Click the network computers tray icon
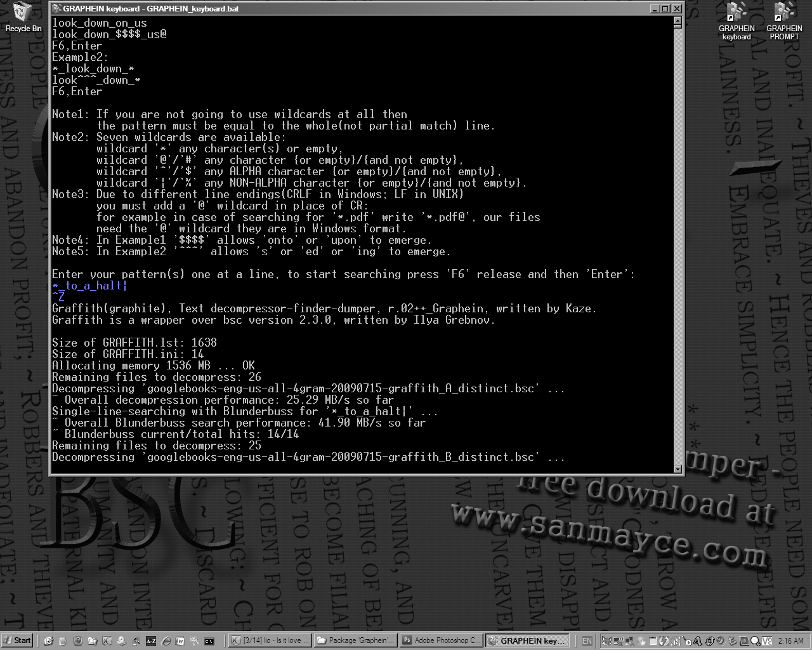 pyautogui.click(x=630, y=641)
